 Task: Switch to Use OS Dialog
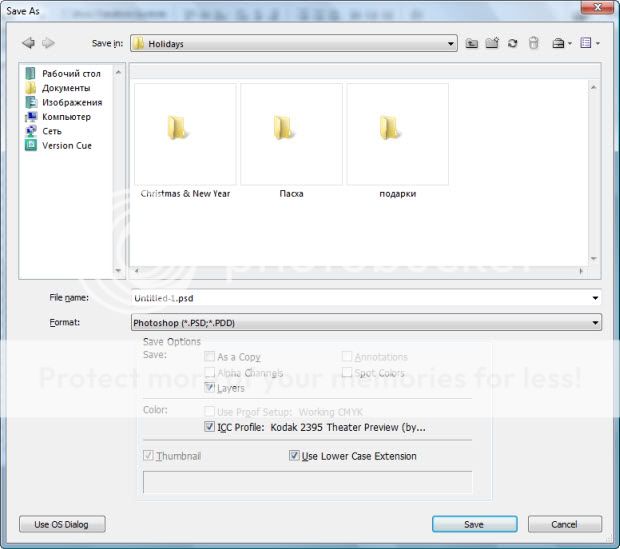(62, 524)
